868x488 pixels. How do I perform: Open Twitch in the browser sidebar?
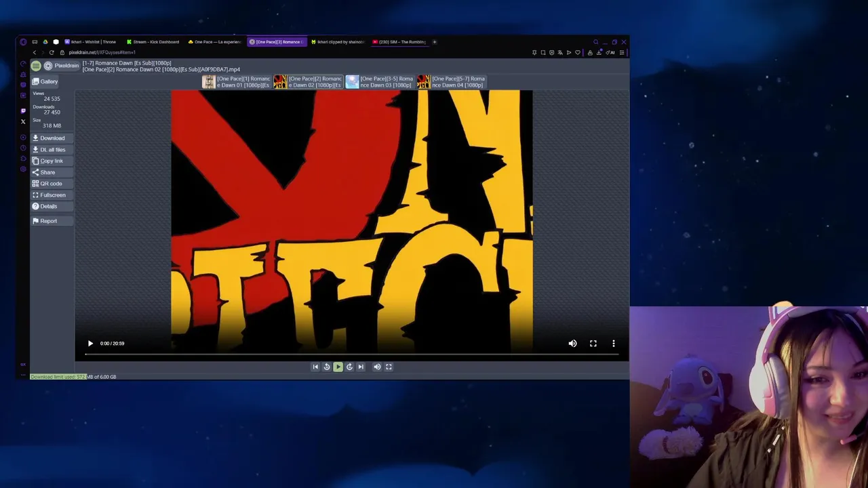[x=23, y=110]
